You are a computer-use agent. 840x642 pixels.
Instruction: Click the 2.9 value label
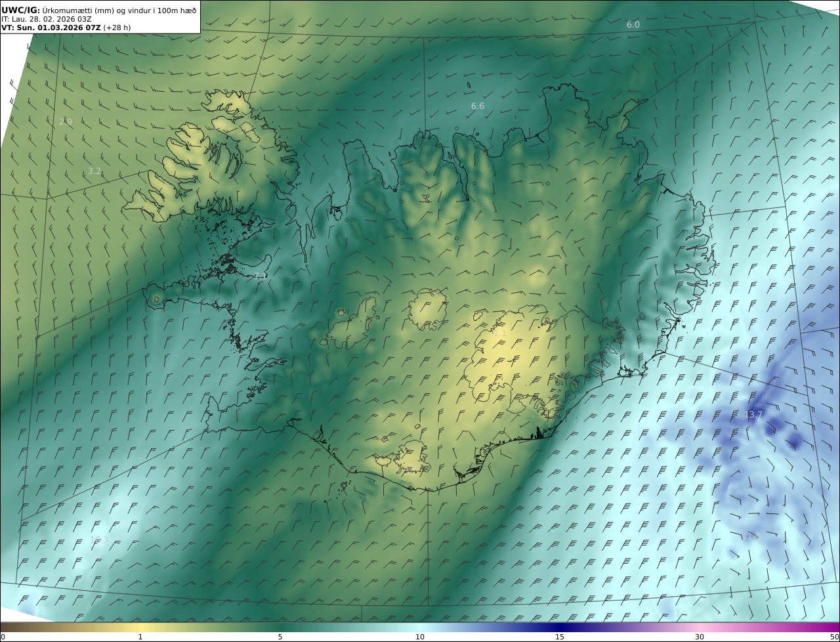[66, 121]
